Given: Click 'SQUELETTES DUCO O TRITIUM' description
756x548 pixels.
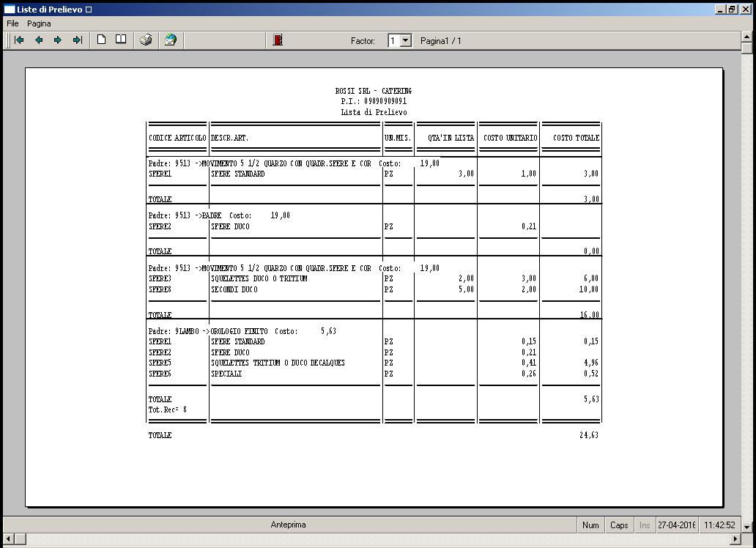Looking at the screenshot, I should (259, 278).
